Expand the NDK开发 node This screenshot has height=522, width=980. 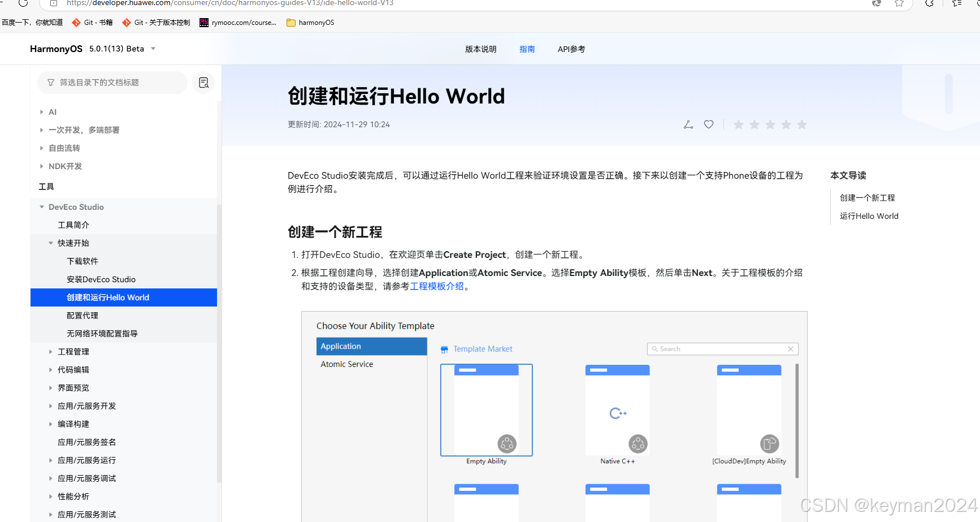pyautogui.click(x=41, y=166)
